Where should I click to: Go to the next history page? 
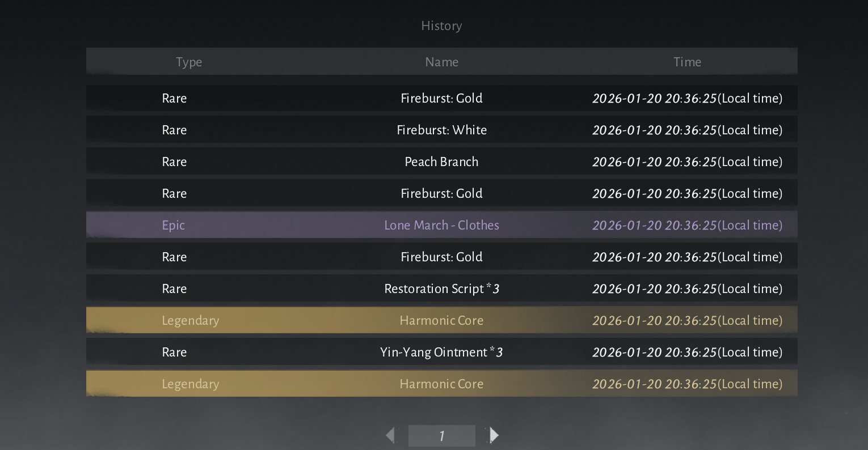[x=494, y=435]
